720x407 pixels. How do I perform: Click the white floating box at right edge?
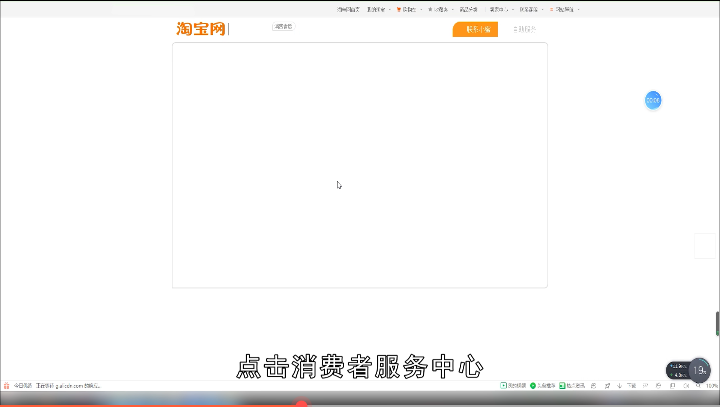point(704,246)
